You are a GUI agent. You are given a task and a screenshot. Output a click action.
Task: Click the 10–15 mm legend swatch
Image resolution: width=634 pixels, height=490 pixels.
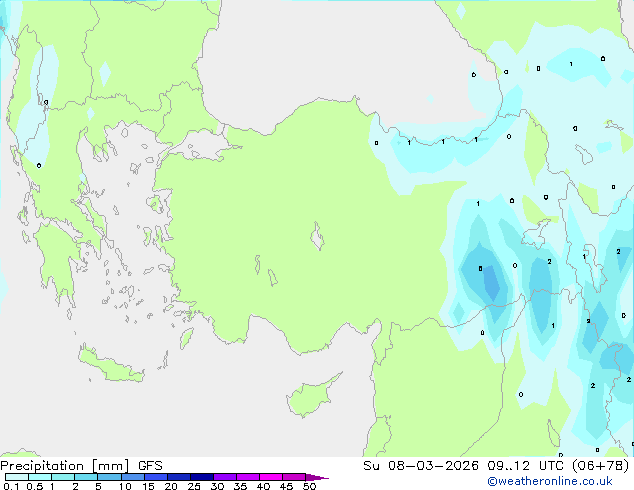point(133,477)
